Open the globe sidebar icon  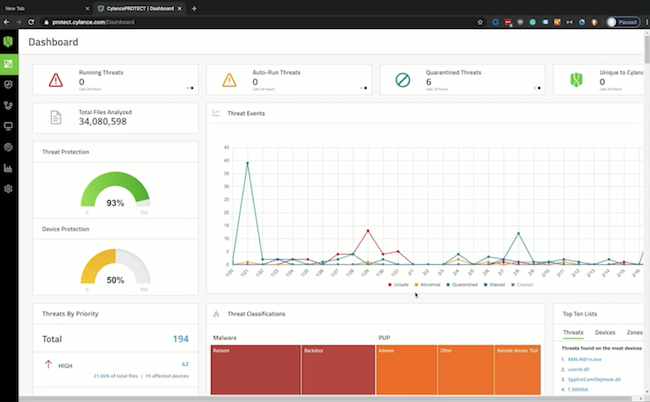pos(8,147)
